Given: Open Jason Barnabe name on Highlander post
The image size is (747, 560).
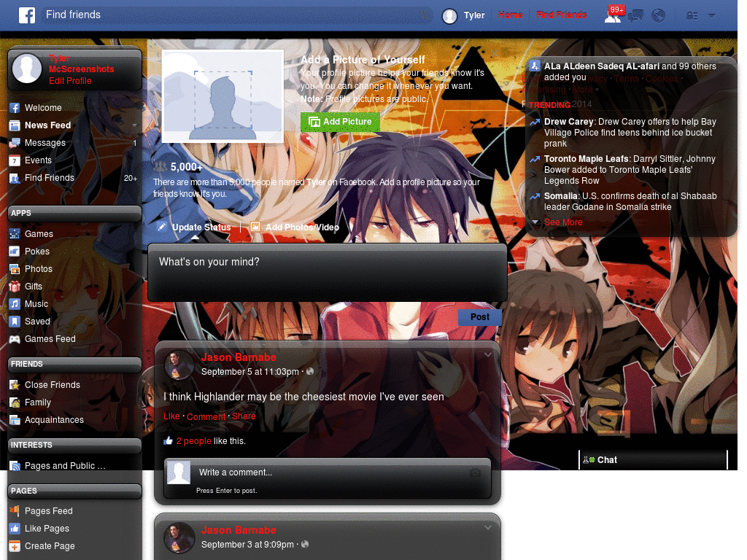Looking at the screenshot, I should point(239,357).
